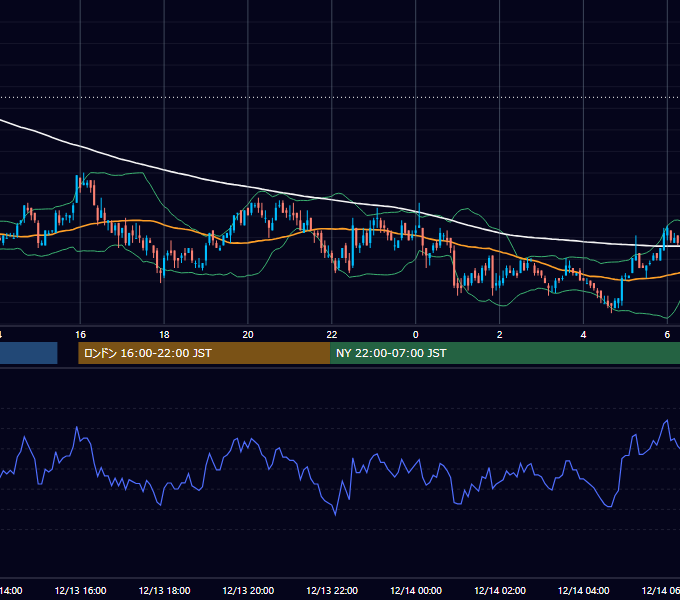Select the blue session bar left of ロンドン
Screen dimensions: 680x600
click(29, 353)
